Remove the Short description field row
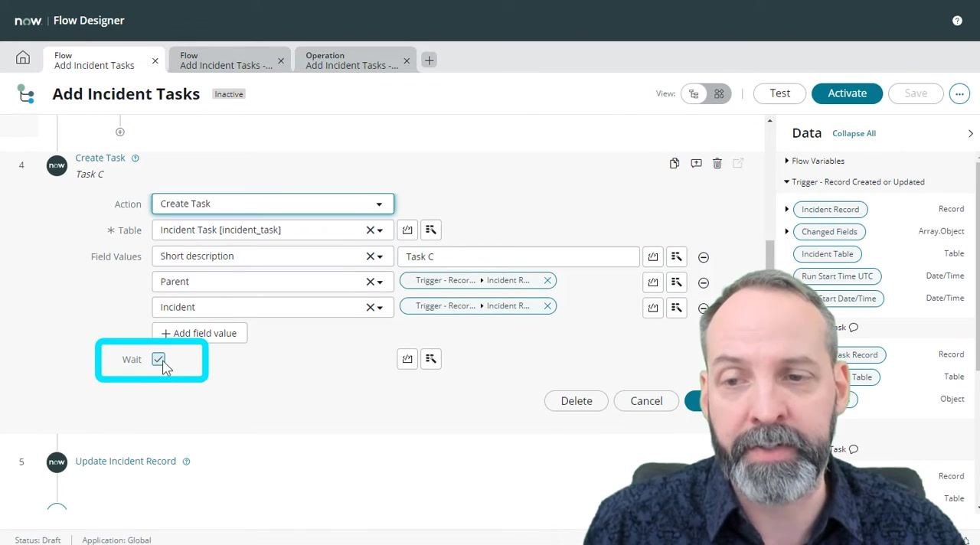Viewport: 980px width, 545px height. (704, 257)
